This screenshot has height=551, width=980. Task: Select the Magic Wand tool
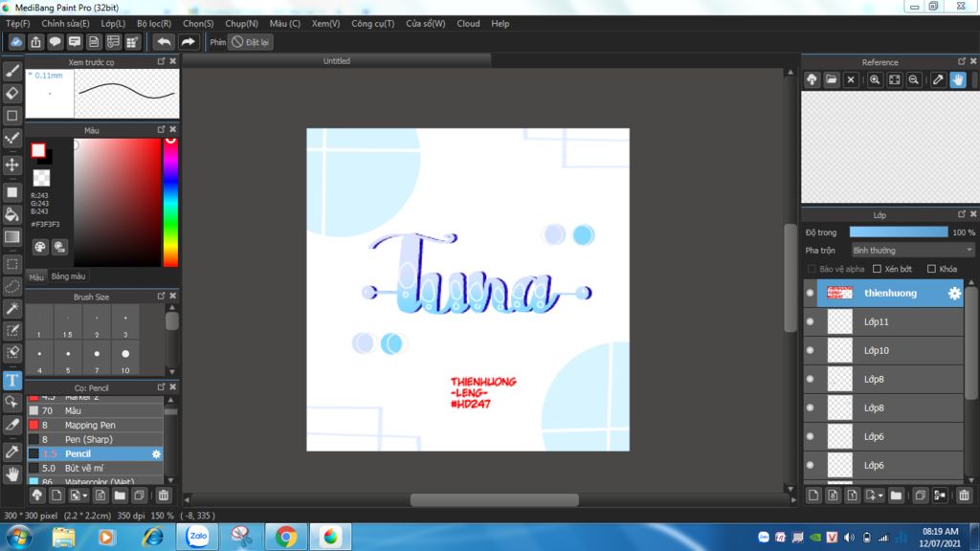(x=11, y=308)
